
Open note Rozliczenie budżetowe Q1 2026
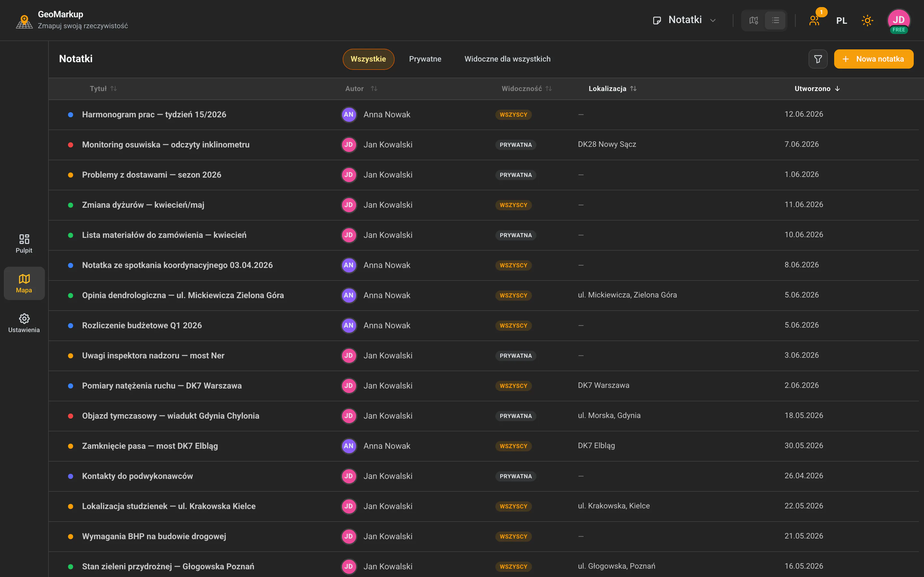pyautogui.click(x=142, y=325)
